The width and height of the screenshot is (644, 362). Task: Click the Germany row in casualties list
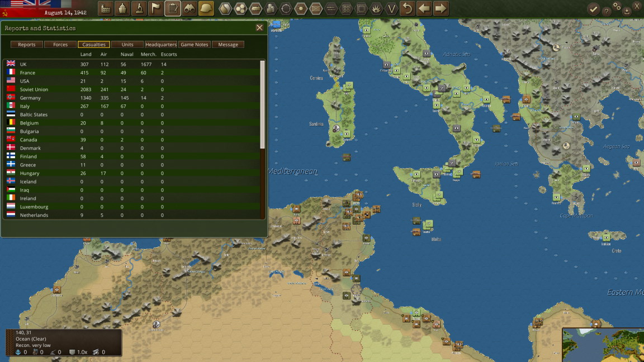[x=131, y=98]
